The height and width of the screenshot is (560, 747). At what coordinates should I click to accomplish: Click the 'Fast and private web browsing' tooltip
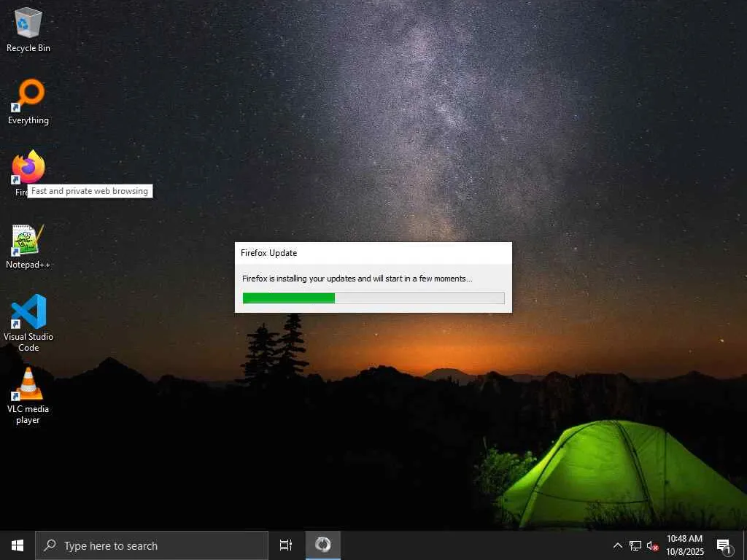(90, 191)
